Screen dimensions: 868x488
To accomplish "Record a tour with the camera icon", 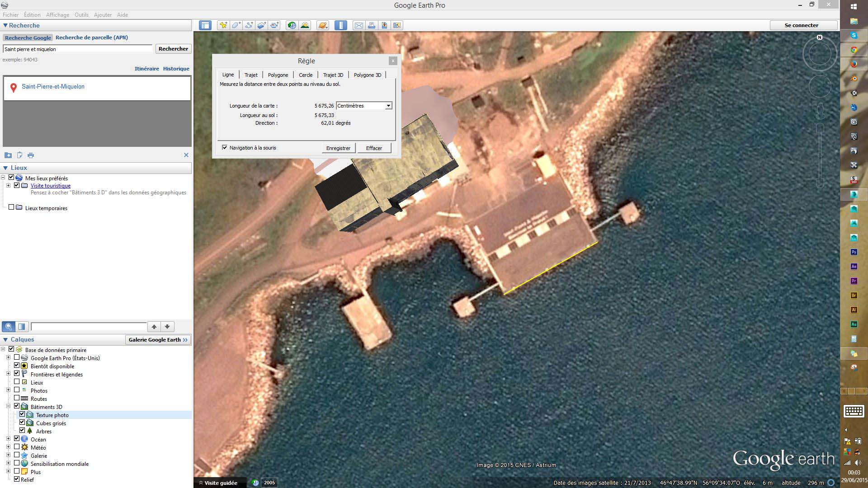I will [x=274, y=25].
